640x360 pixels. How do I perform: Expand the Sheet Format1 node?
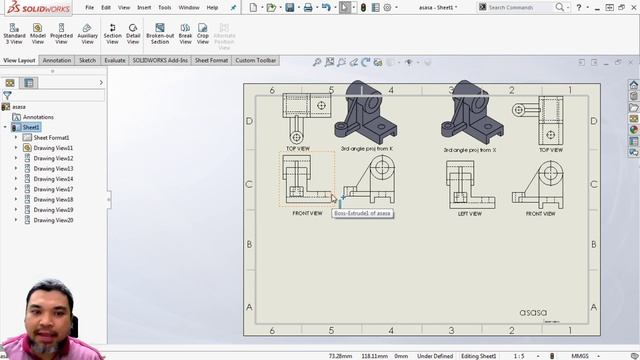pos(16,138)
